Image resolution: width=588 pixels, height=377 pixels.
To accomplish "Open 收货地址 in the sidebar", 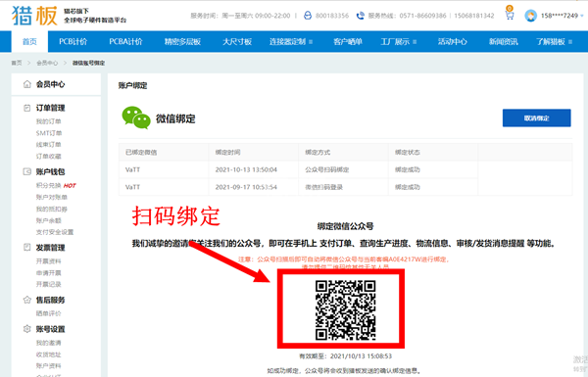I will (x=48, y=354).
